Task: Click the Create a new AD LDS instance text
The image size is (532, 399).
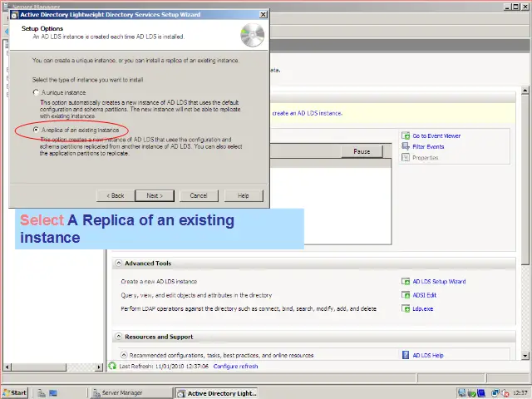Action: point(159,281)
